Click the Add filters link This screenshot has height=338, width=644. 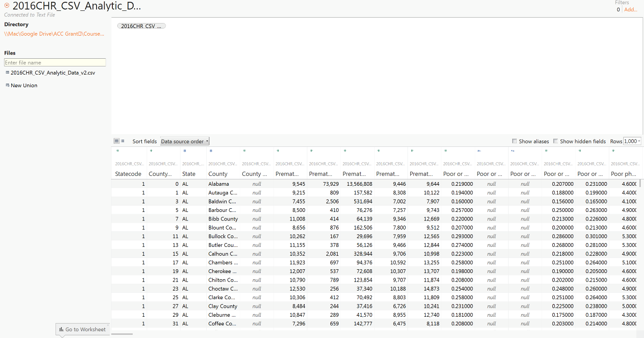(630, 9)
